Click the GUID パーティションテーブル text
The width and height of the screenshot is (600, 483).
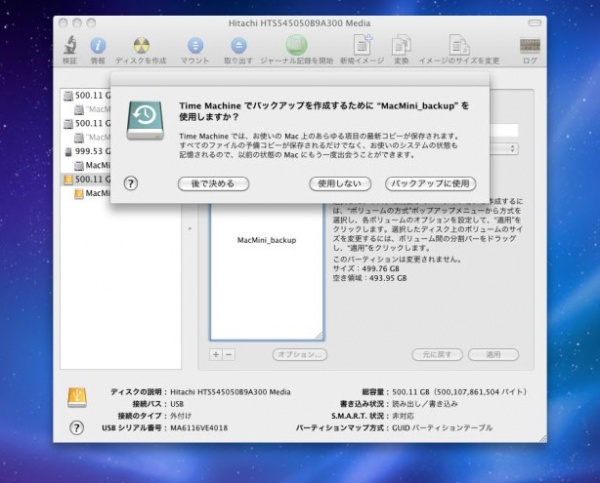point(442,428)
